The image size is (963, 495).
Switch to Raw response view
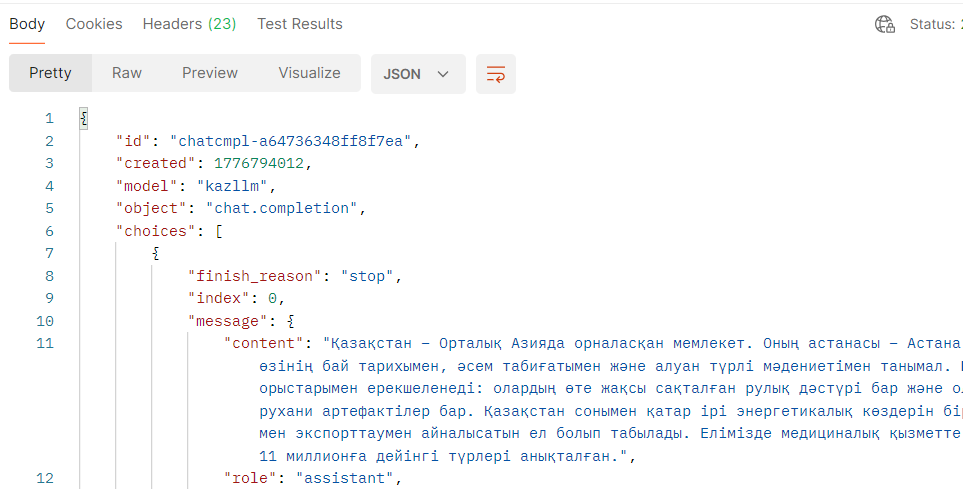click(127, 73)
